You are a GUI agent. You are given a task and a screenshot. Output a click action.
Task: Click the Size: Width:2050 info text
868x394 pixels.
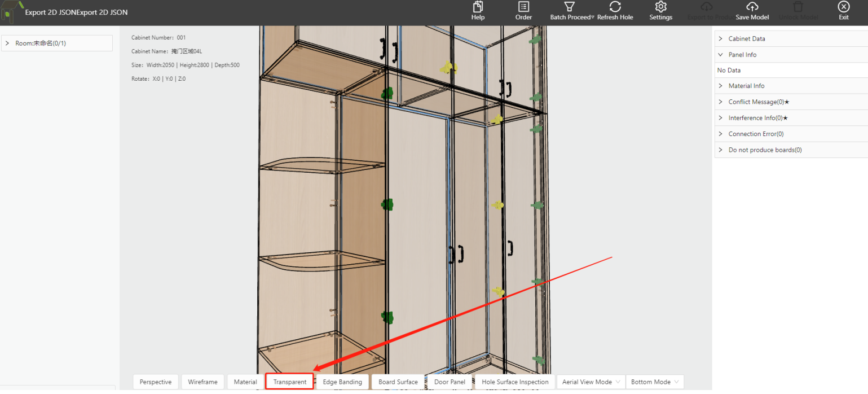coord(186,65)
